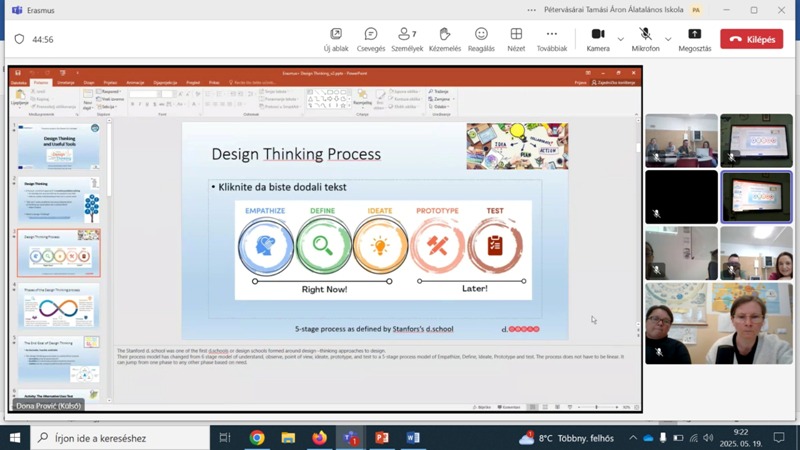Screen dimensions: 800x450
Task: Toggle the Kamera on or off
Action: (598, 39)
